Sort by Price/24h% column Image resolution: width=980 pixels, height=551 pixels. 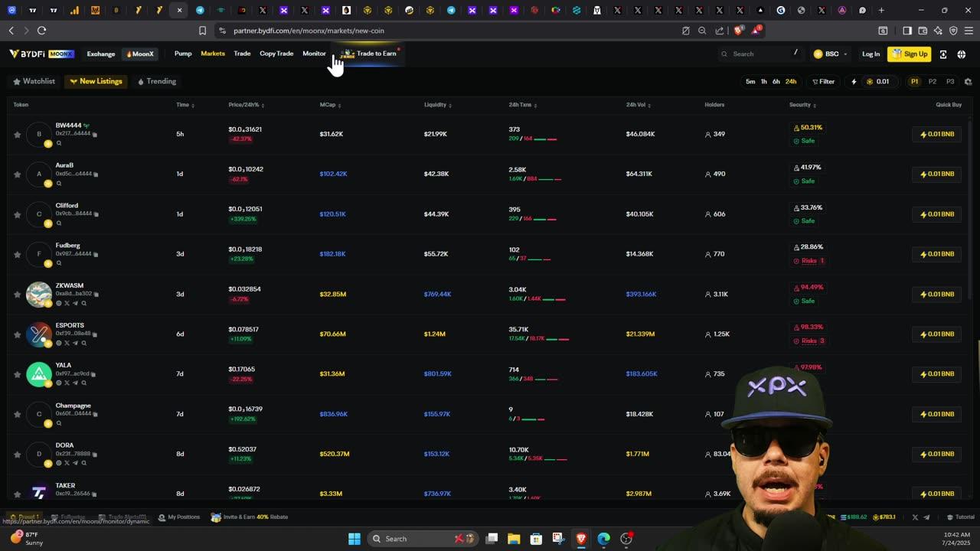coord(247,105)
